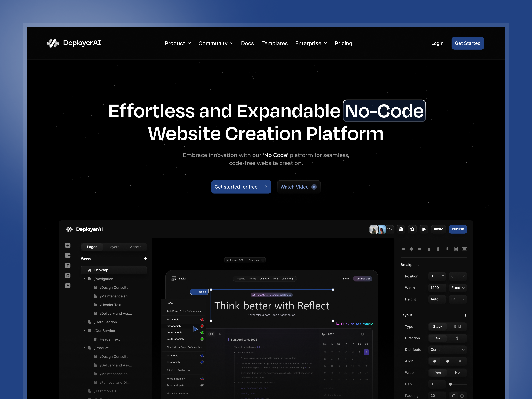The height and width of the screenshot is (399, 532).
Task: Click the database icon in the left toolbar
Action: pos(68,276)
